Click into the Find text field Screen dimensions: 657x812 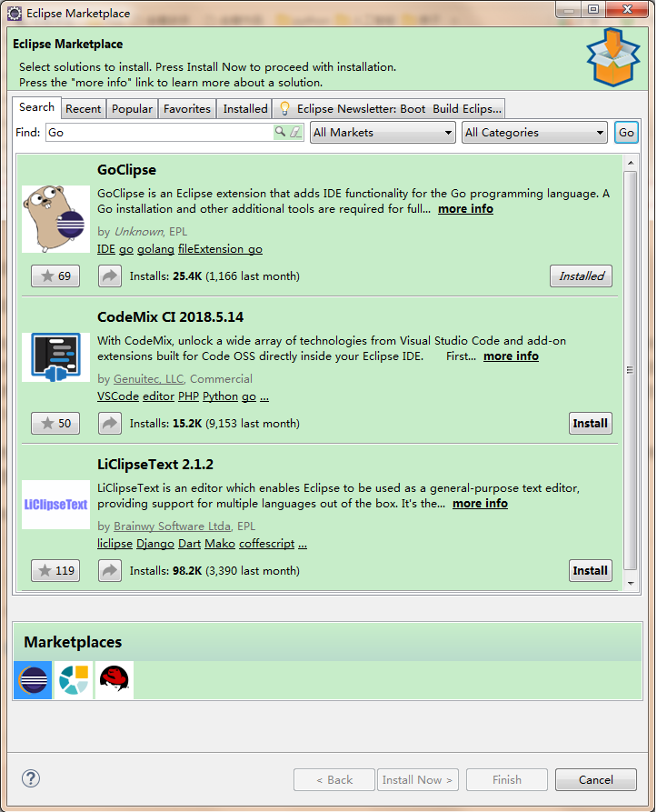click(x=160, y=133)
